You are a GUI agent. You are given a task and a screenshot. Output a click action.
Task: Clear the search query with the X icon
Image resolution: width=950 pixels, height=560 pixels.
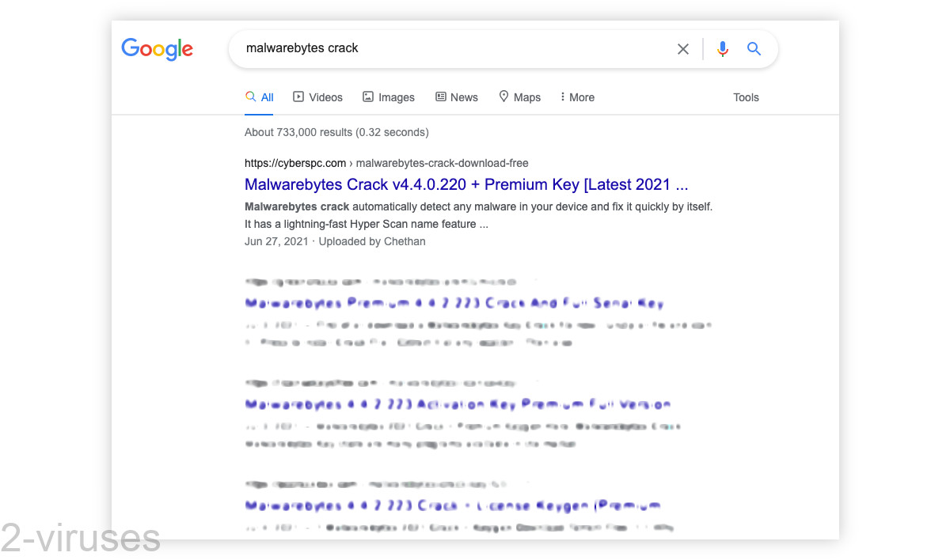coord(683,49)
